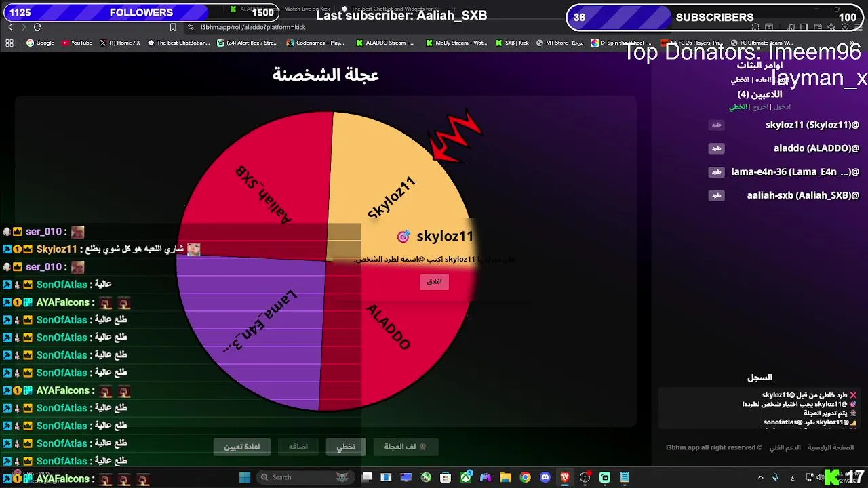Viewport: 868px width, 488px height.
Task: Open the Alert Box / Streamlabs bookmark
Action: 248,43
